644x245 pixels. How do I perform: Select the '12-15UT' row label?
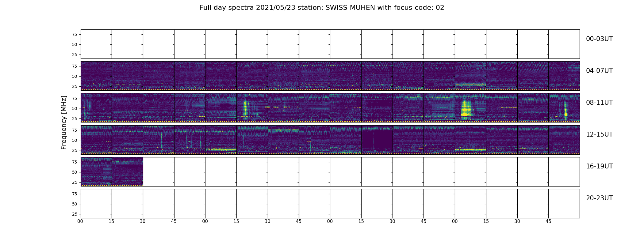[x=599, y=134]
